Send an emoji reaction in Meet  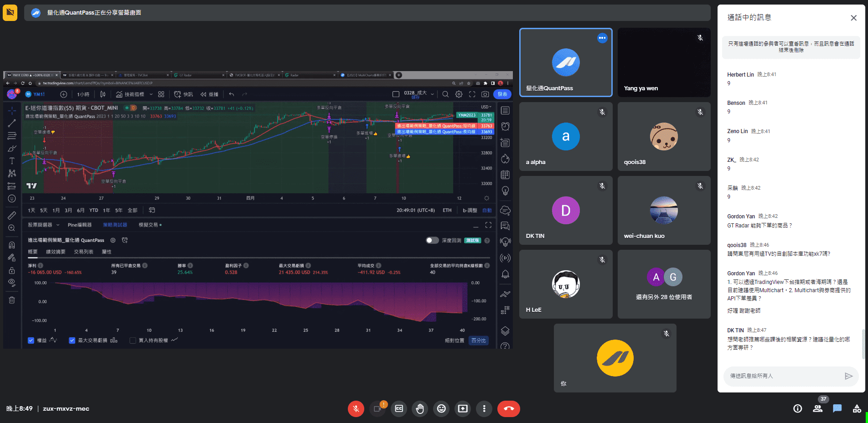[441, 408]
